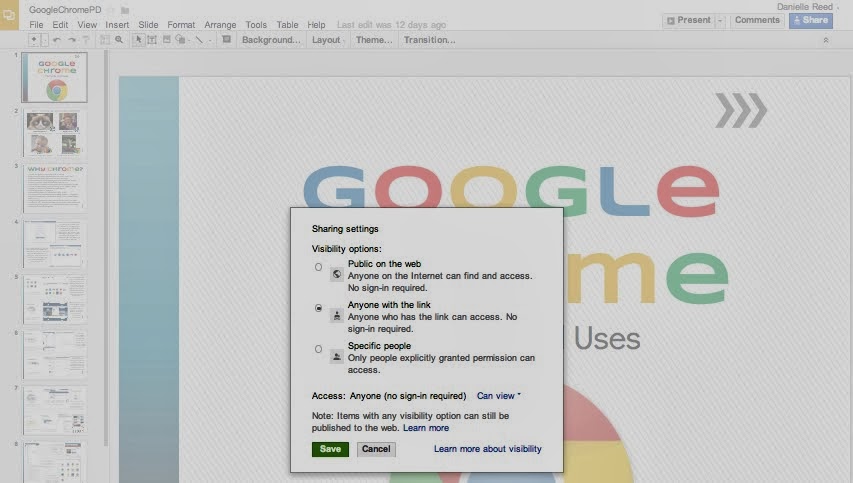Screen dimensions: 853x483
Task: Select the Specific people radio button
Action: pyautogui.click(x=318, y=349)
